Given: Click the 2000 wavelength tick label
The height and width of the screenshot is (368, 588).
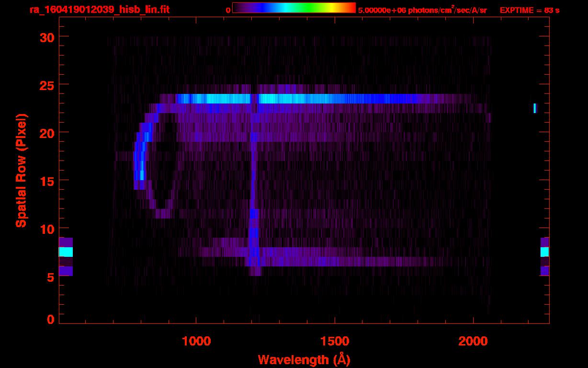Looking at the screenshot, I should [x=473, y=341].
